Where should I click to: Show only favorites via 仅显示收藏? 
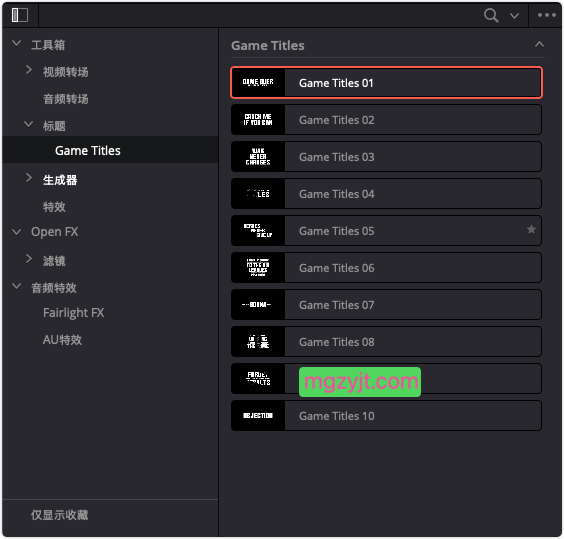tap(60, 515)
